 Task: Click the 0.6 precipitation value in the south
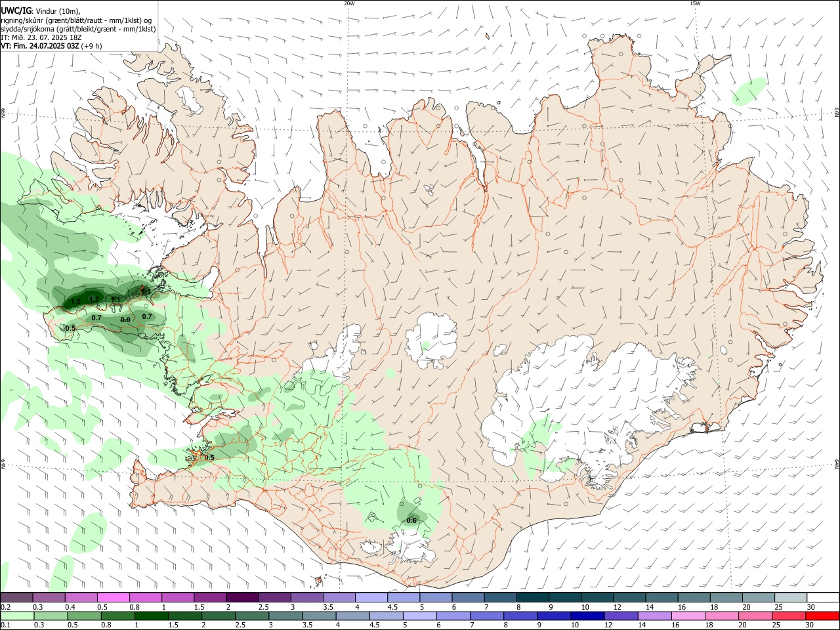pos(411,520)
